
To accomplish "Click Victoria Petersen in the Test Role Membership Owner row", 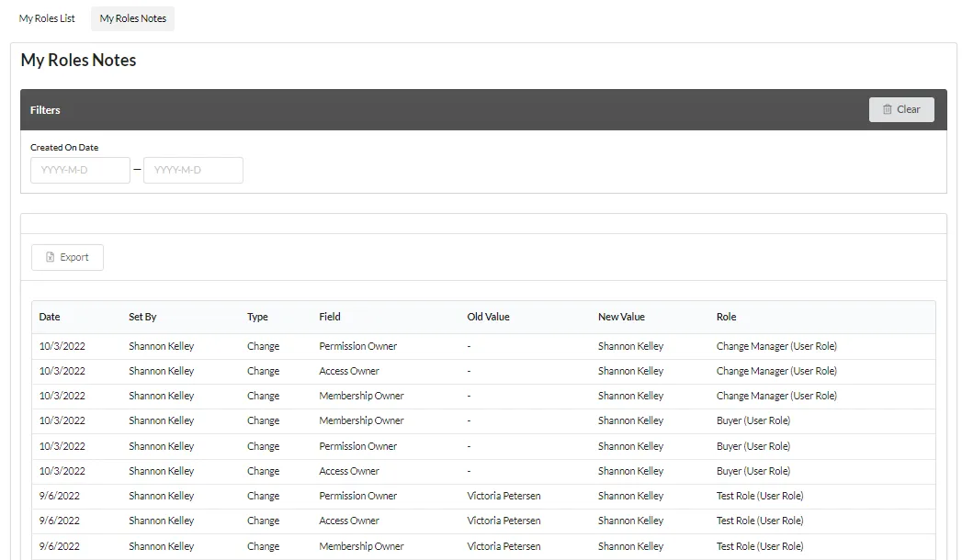I will pos(504,546).
